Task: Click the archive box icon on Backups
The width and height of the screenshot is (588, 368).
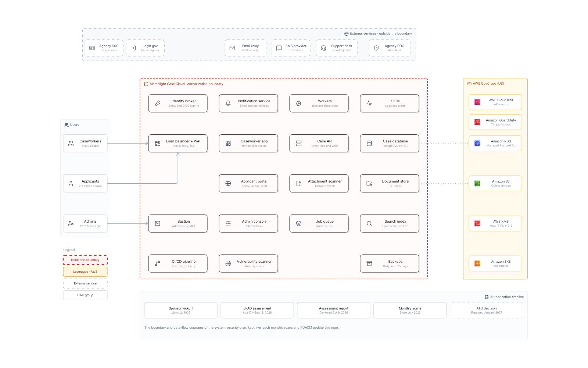Action: (x=369, y=264)
